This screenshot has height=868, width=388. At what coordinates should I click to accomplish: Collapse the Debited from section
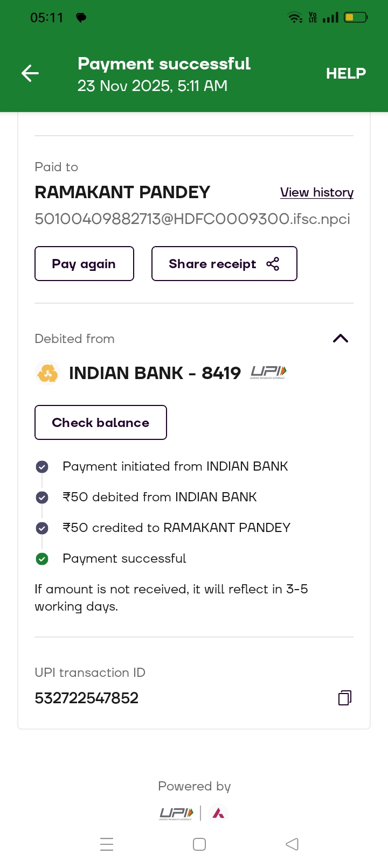click(x=341, y=339)
